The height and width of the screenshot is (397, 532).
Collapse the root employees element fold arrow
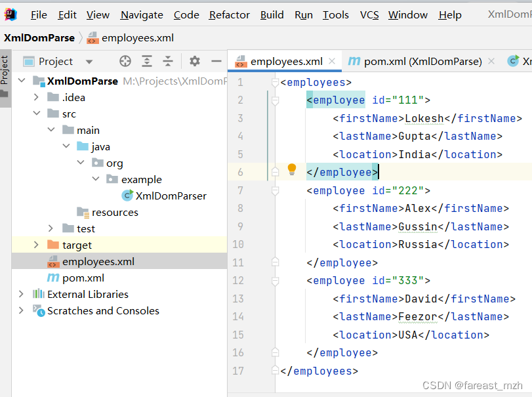pyautogui.click(x=276, y=81)
